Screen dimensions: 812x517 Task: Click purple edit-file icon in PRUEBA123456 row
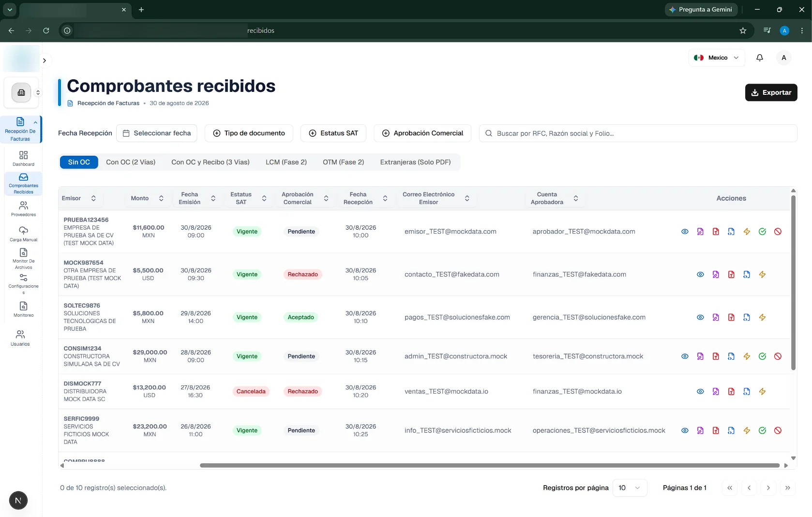700,232
